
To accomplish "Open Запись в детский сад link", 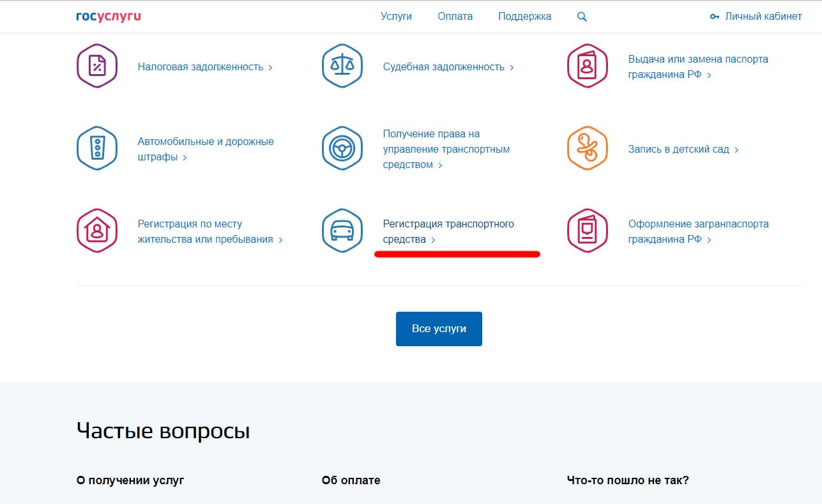I will point(678,149).
